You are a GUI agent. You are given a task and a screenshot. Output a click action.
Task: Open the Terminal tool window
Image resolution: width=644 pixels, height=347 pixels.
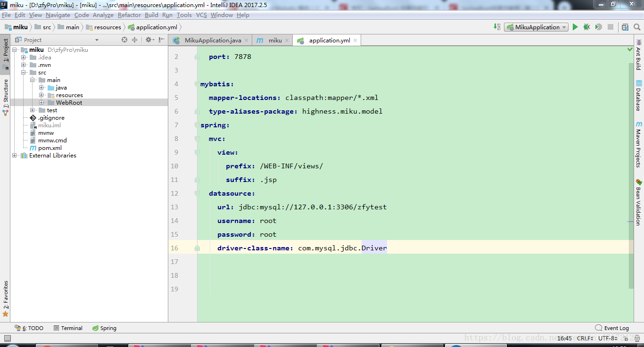pyautogui.click(x=68, y=328)
